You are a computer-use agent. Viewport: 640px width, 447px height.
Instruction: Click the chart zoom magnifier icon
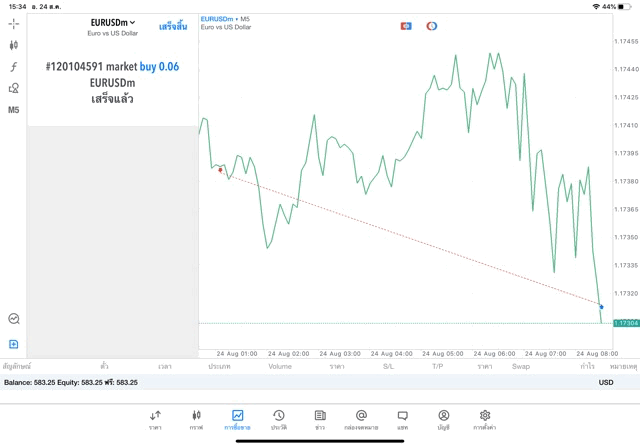(14, 318)
